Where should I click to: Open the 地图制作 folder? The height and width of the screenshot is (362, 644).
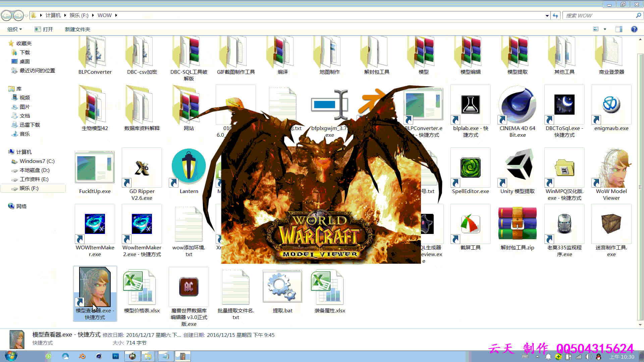330,55
